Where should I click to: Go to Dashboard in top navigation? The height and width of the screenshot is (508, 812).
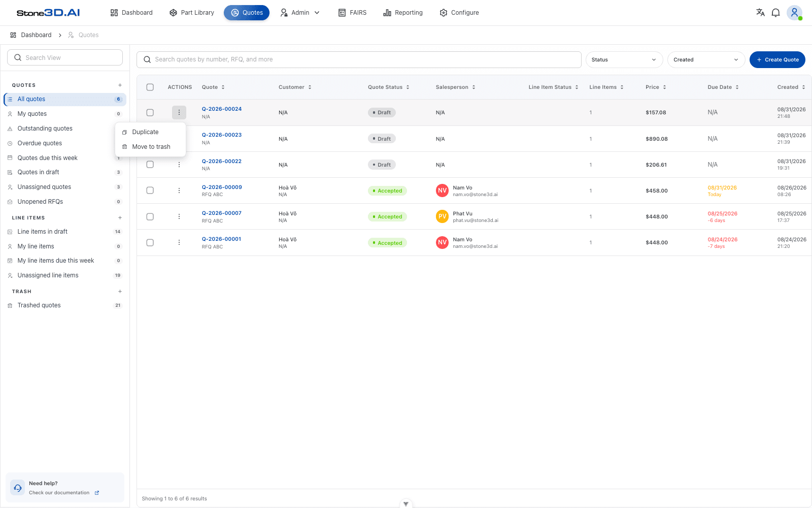[x=131, y=13]
